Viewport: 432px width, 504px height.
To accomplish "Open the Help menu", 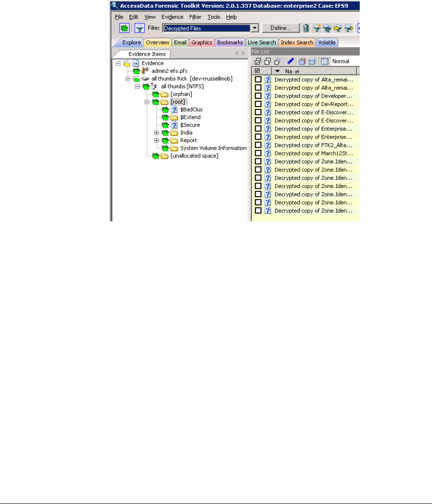I will tap(231, 17).
